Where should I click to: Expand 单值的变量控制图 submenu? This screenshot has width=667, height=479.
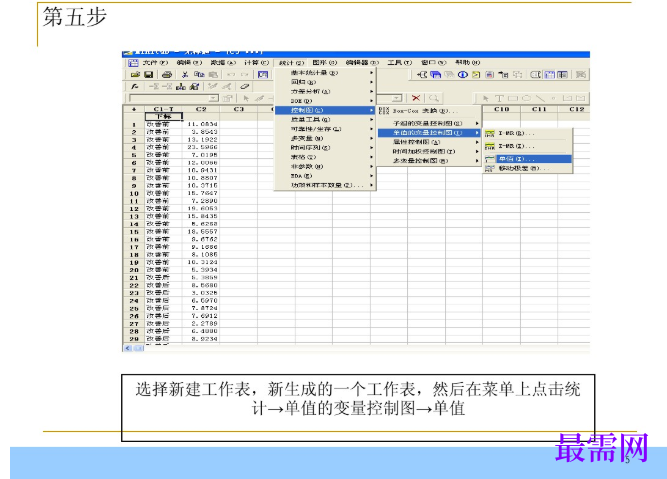tap(429, 133)
